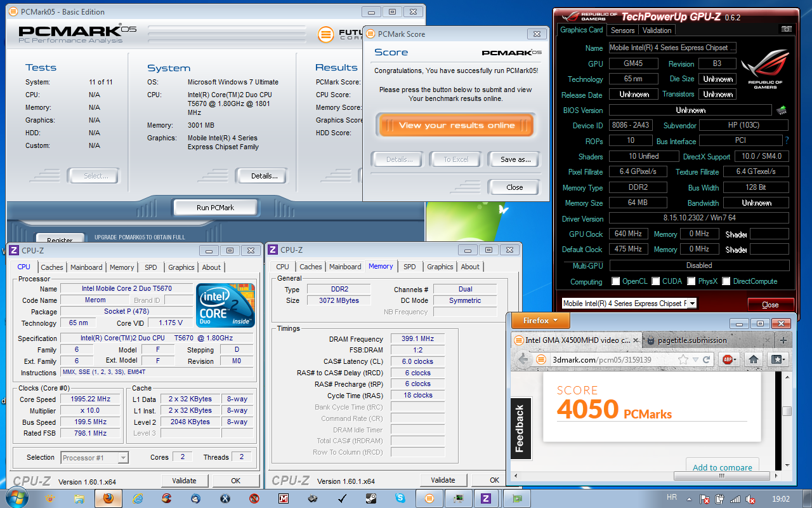The width and height of the screenshot is (812, 508).
Task: Open the Firefox bookmarks menu button
Action: pyautogui.click(x=778, y=359)
